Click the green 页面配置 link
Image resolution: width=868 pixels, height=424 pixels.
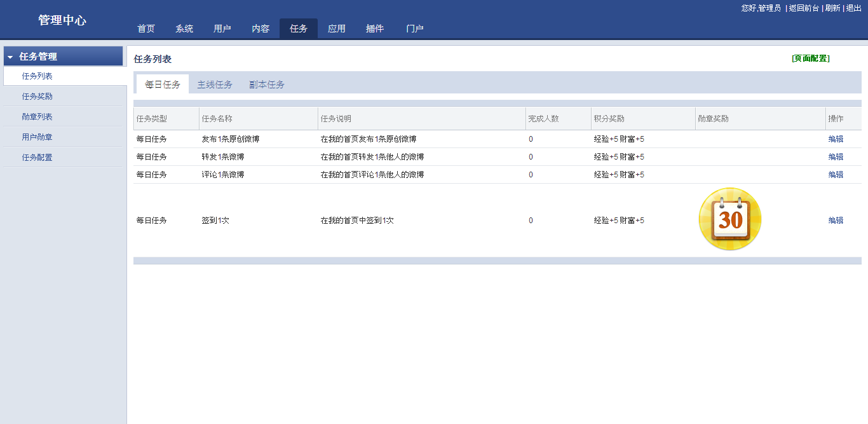point(810,58)
